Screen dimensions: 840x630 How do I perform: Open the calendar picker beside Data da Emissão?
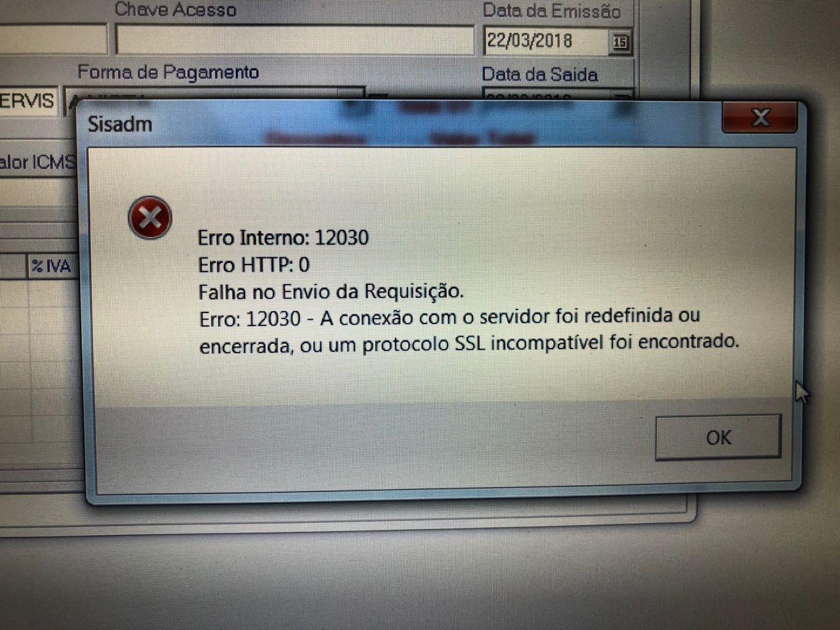coord(620,43)
